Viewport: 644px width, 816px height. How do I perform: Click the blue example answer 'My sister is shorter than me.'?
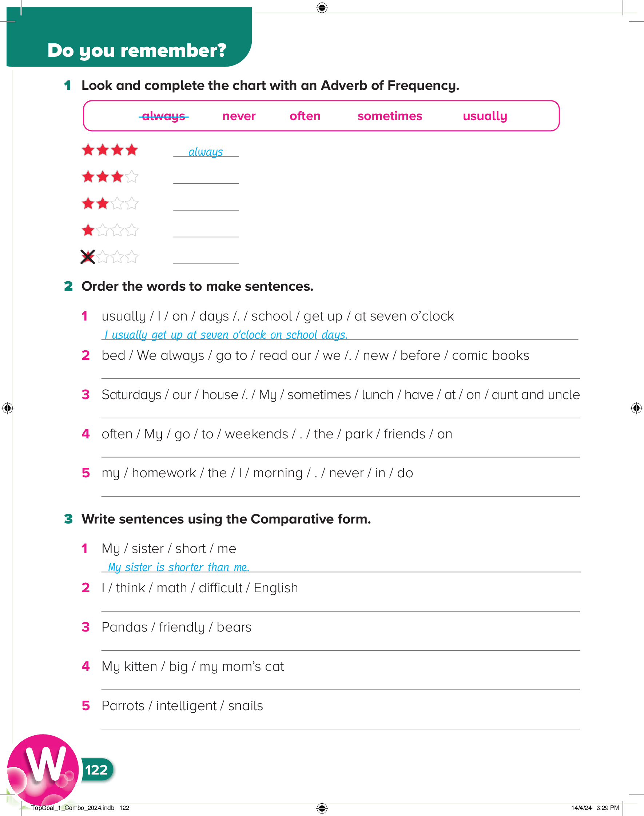[179, 567]
